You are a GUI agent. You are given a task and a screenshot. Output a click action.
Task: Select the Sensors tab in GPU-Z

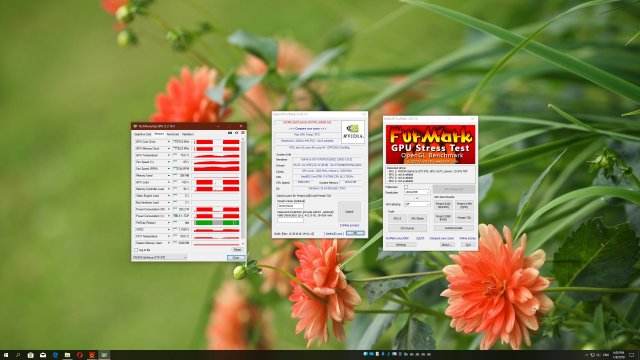coord(159,134)
